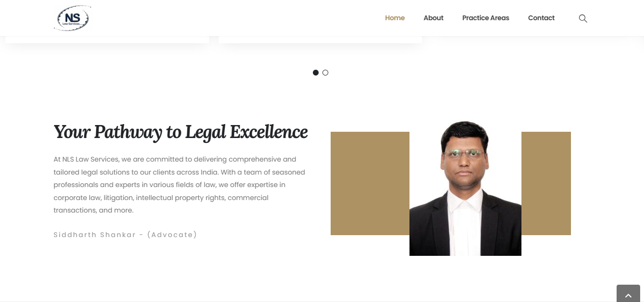
Task: Click the scroll-to-top arrow button
Action: point(628,294)
